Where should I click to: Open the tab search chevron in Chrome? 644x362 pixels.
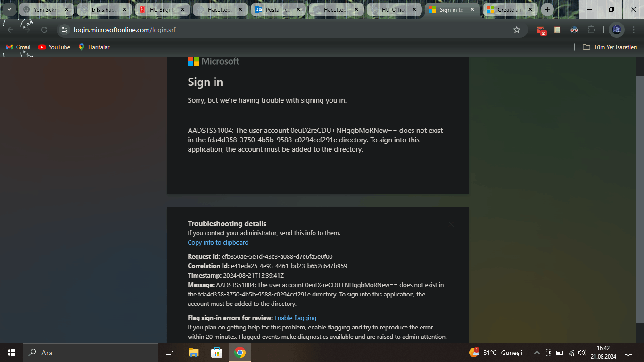9,9
